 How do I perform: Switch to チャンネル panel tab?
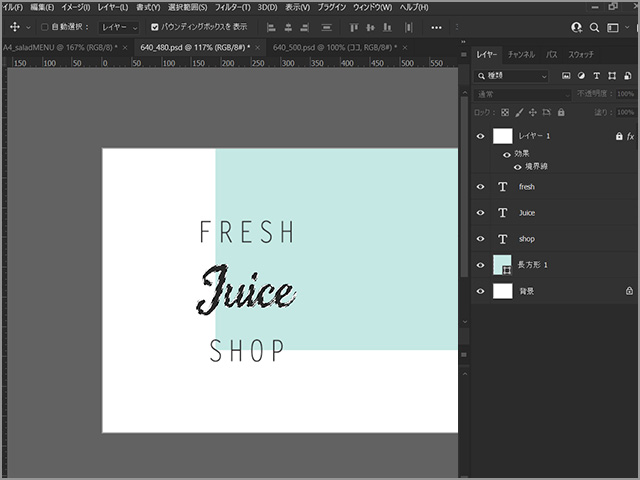(521, 55)
